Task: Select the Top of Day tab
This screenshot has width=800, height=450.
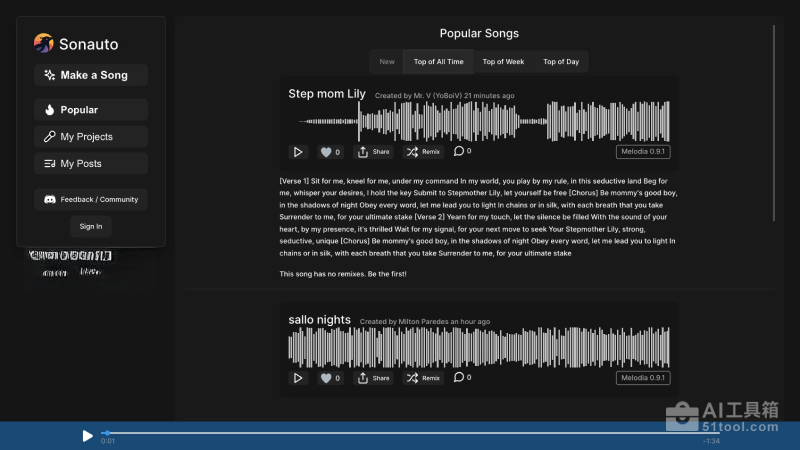Action: [561, 62]
